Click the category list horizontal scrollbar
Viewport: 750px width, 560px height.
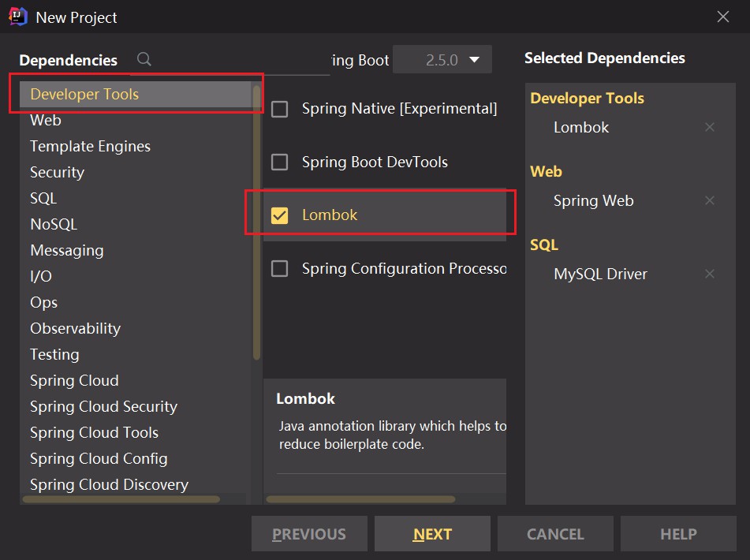pos(121,499)
